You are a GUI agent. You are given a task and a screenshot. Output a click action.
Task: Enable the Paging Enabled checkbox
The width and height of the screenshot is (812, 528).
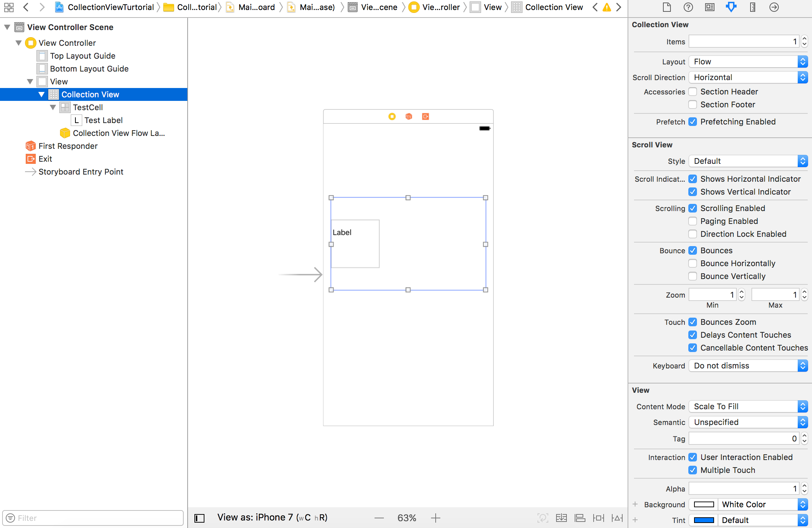[x=693, y=221]
